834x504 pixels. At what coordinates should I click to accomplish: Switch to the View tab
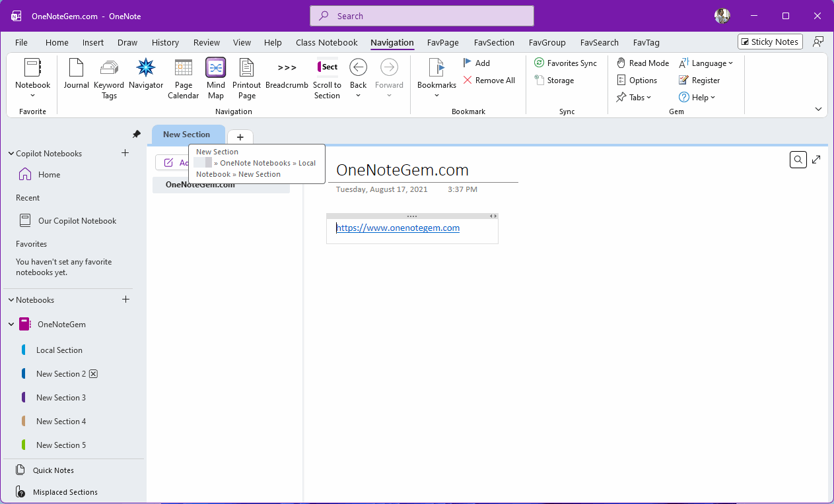point(242,42)
